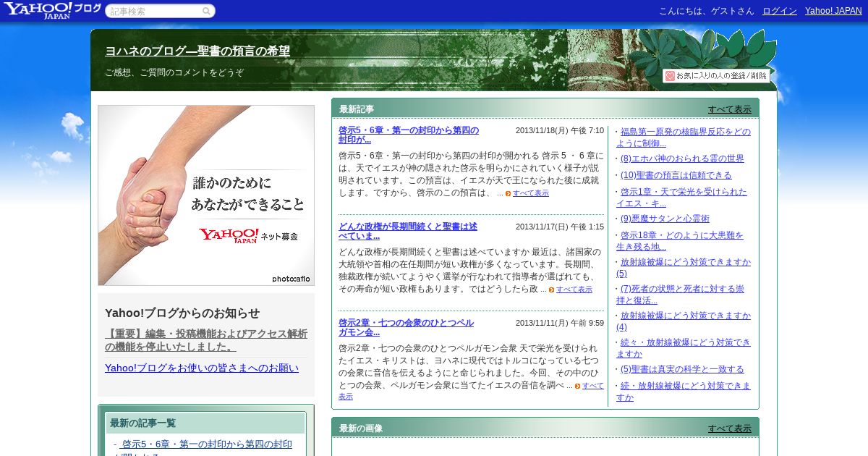Open 啓示1章・天で栄光を受けられたイエス・キ... link
Image resolution: width=868 pixels, height=456 pixels.
(682, 198)
